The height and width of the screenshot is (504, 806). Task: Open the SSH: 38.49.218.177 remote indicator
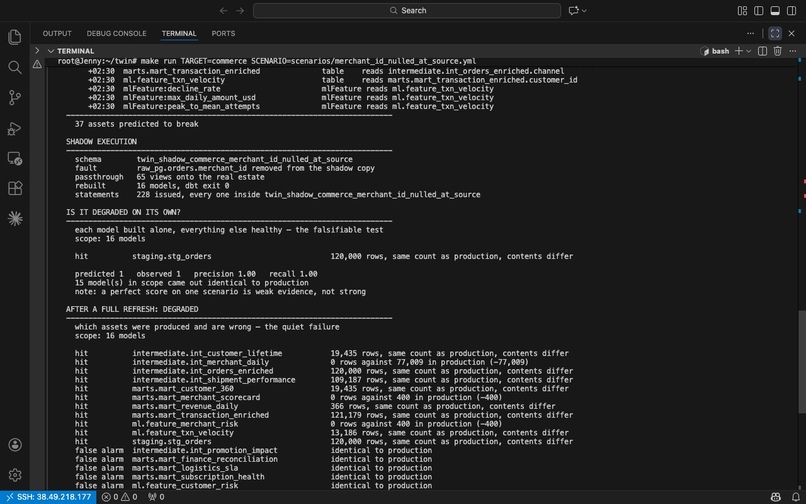click(x=48, y=497)
